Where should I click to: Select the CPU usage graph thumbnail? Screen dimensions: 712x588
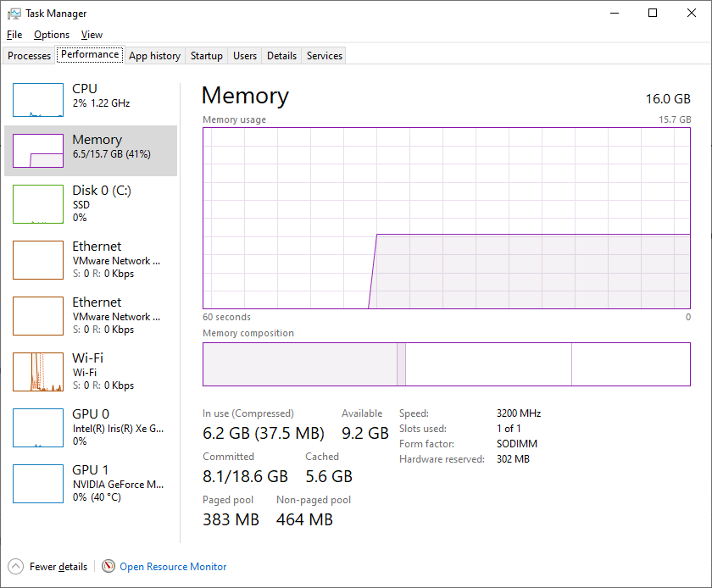tap(38, 100)
